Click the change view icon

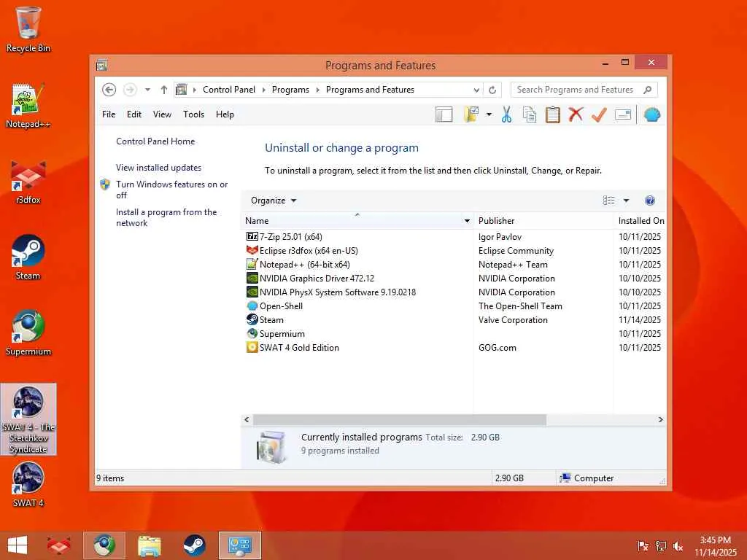(x=609, y=201)
